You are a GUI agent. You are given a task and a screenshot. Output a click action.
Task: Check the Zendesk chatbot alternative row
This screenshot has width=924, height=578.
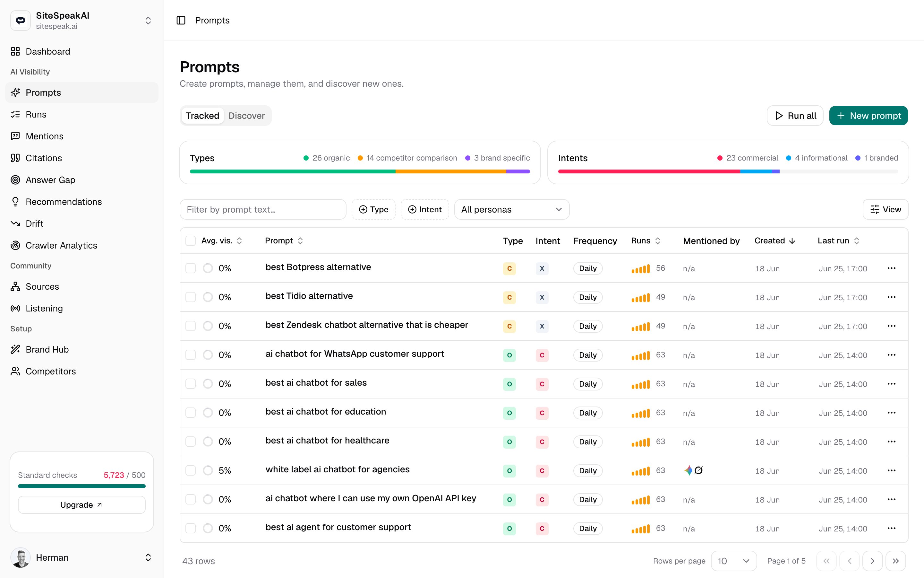pos(191,326)
